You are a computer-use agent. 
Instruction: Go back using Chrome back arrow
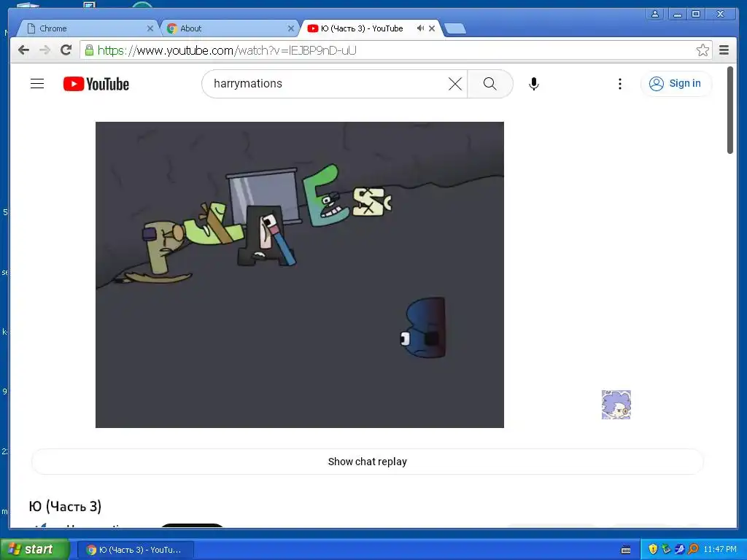pyautogui.click(x=23, y=50)
